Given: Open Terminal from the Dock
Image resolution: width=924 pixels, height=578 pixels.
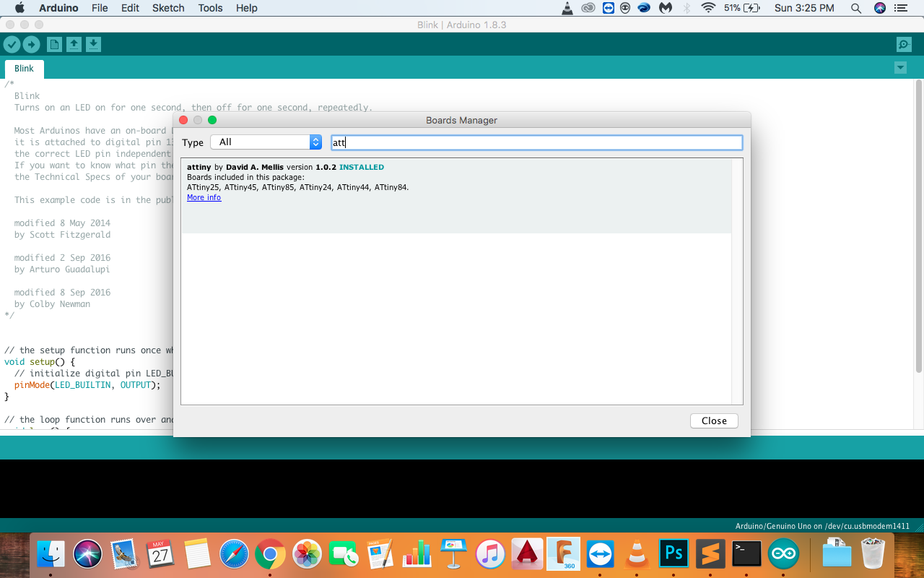Looking at the screenshot, I should [x=746, y=555].
